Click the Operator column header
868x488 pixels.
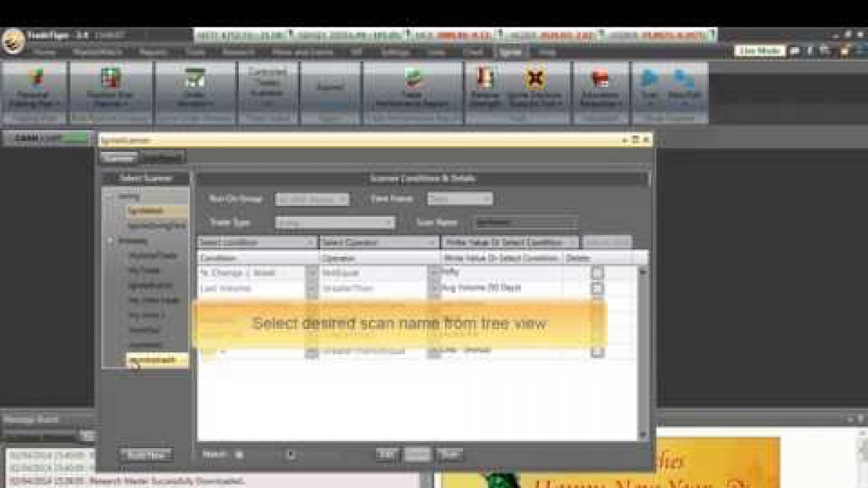coord(379,257)
